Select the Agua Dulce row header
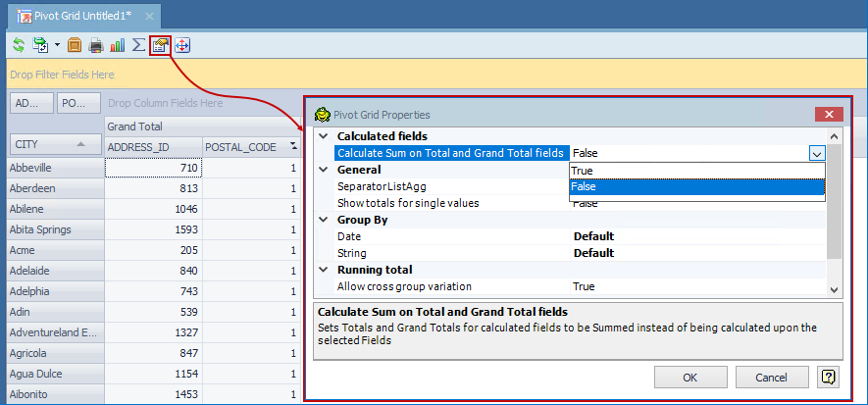868x405 pixels. click(x=55, y=374)
